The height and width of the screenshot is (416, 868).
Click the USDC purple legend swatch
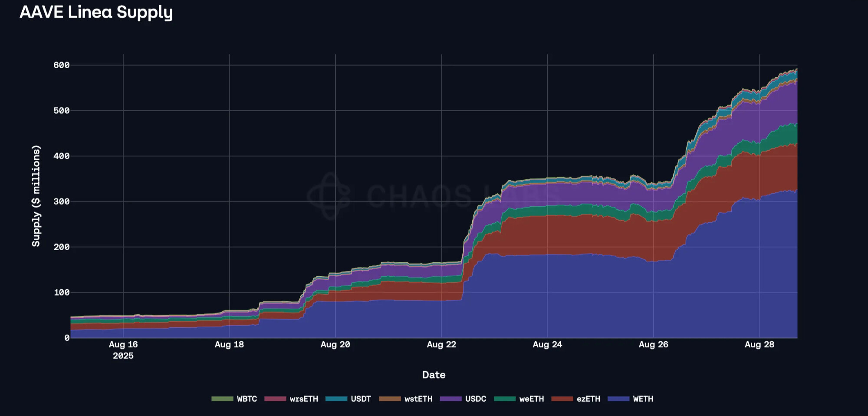pyautogui.click(x=450, y=399)
